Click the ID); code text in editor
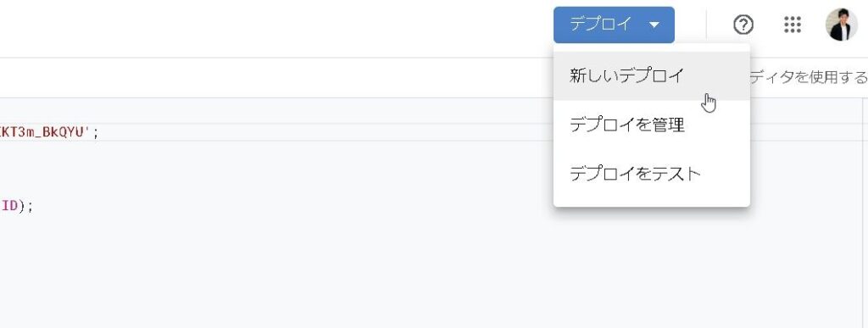 click(17, 206)
